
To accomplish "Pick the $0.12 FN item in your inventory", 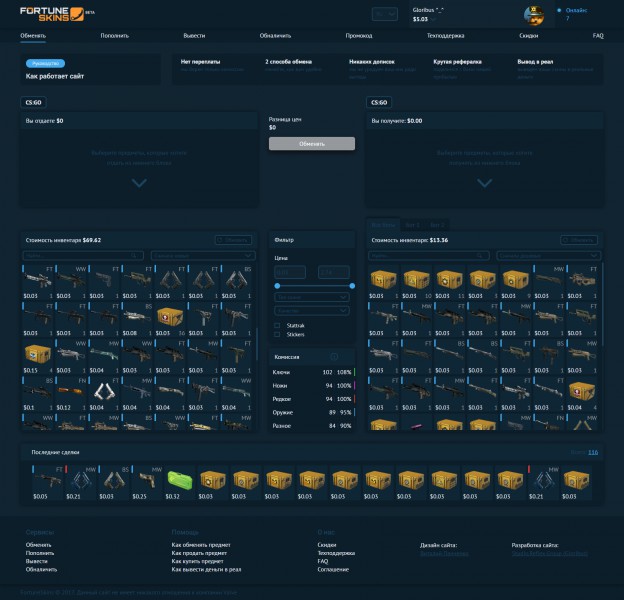I will point(71,393).
